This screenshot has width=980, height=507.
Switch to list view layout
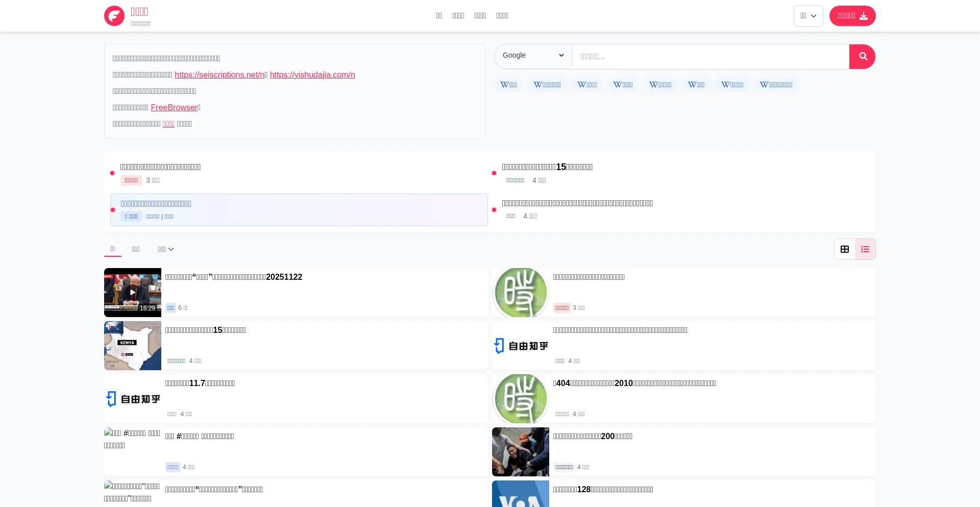click(865, 249)
